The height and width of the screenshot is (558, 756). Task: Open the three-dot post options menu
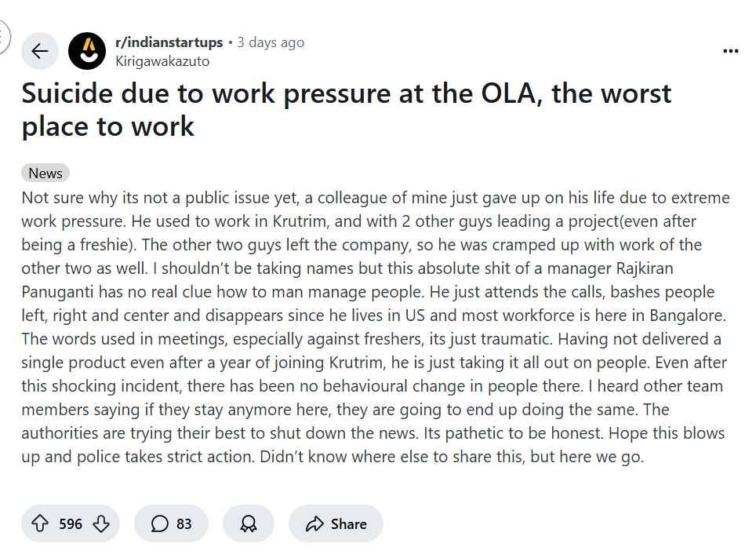pos(730,51)
